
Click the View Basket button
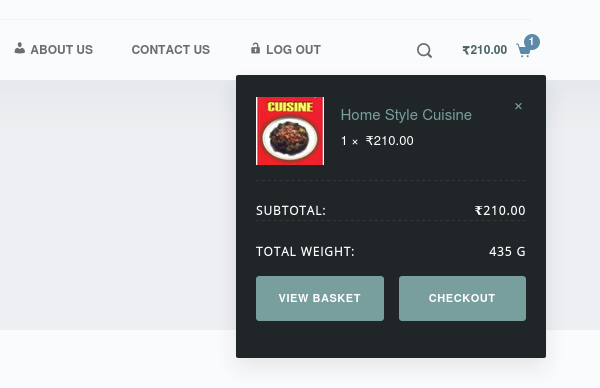tap(320, 298)
